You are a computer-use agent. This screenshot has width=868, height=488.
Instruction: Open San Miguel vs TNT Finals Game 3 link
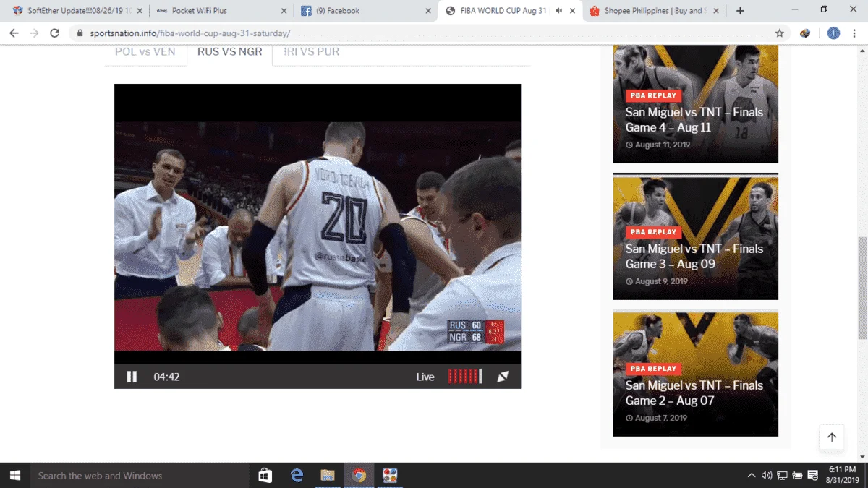click(x=694, y=257)
